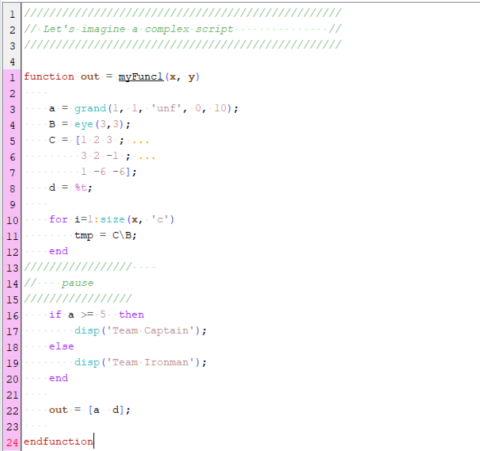Click the string 'Team Captain'
This screenshot has height=451, width=480.
click(150, 331)
